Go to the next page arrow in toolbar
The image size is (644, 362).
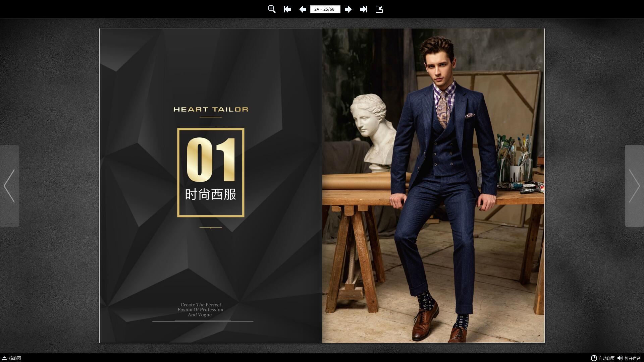348,9
